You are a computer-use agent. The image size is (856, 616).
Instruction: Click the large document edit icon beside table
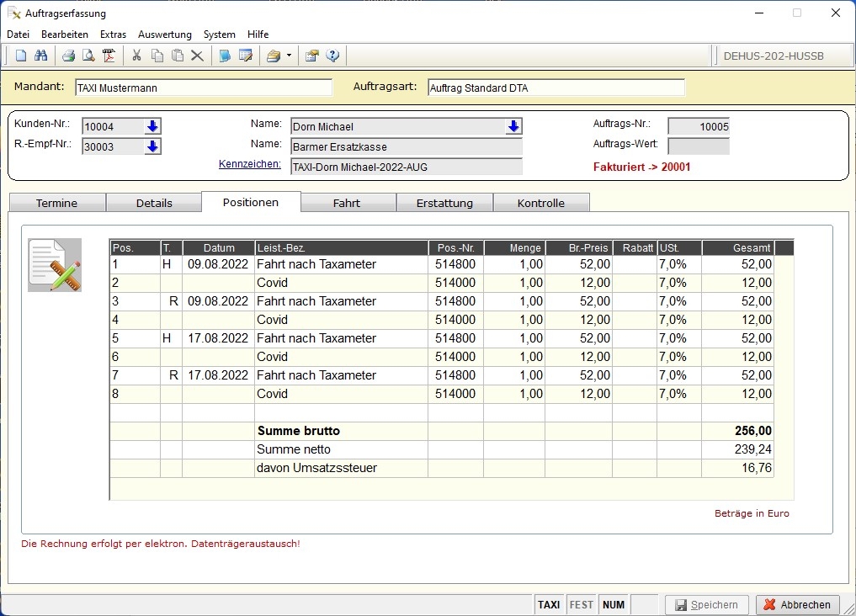tap(55, 265)
